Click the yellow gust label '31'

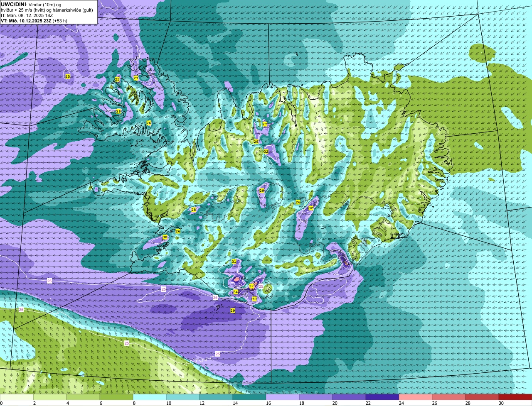coord(234,262)
